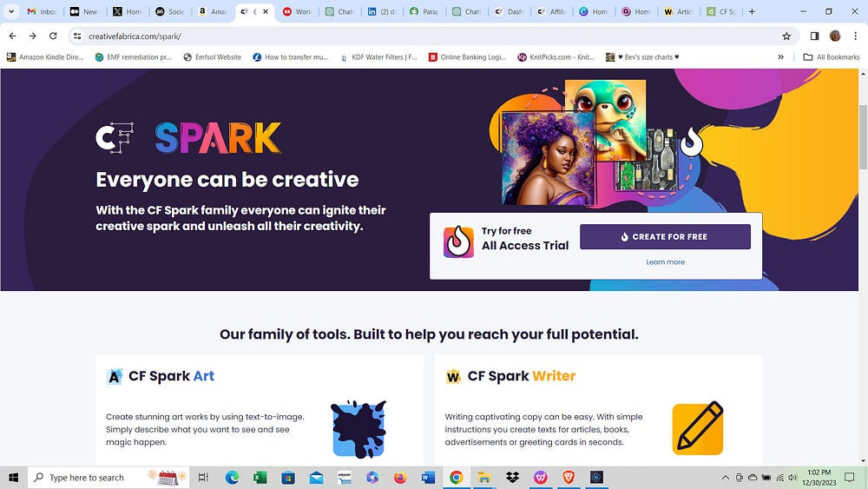Go forward to the next page
This screenshot has height=489, width=868.
[x=33, y=36]
